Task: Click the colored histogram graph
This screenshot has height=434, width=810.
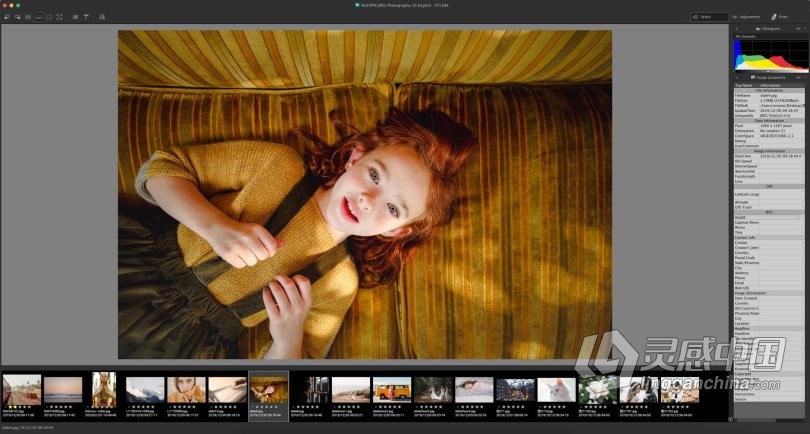Action: (771, 56)
